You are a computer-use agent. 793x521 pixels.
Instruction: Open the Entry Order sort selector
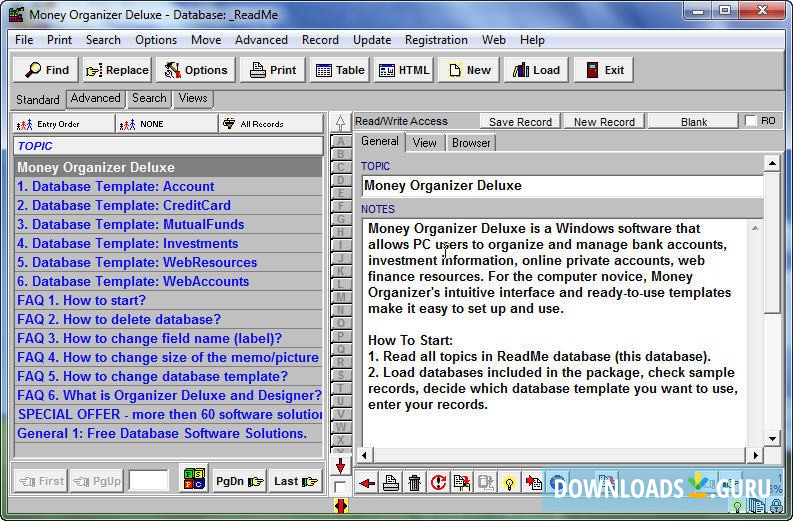coord(64,124)
